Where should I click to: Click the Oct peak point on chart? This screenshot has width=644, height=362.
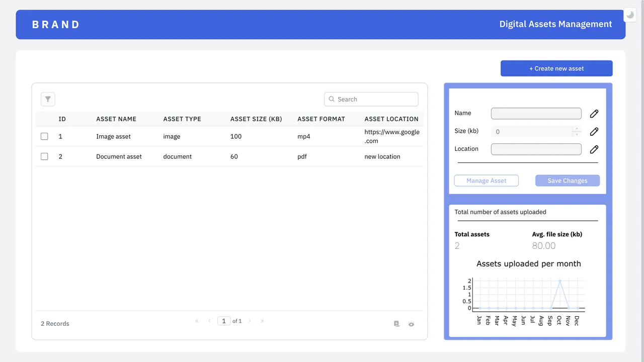pyautogui.click(x=560, y=281)
